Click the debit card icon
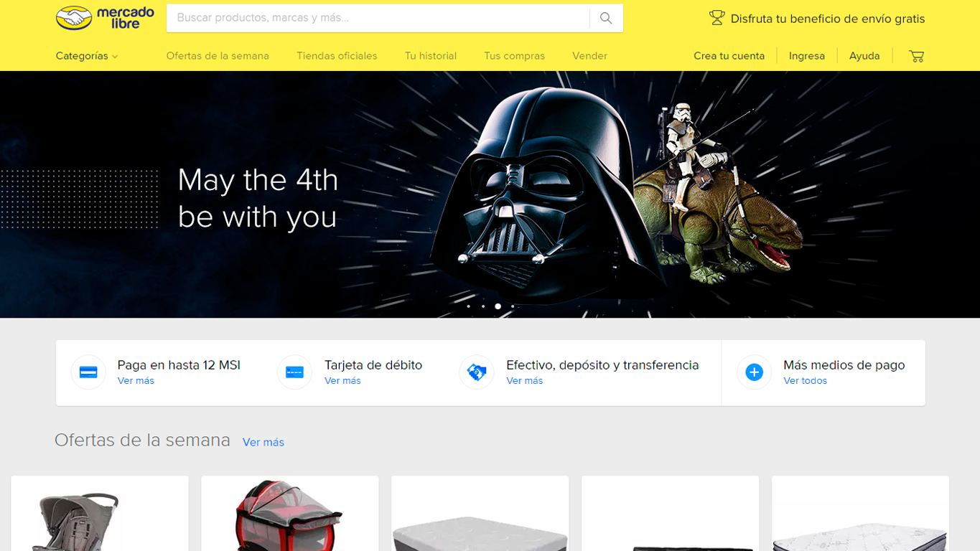This screenshot has width=980, height=551. 294,372
